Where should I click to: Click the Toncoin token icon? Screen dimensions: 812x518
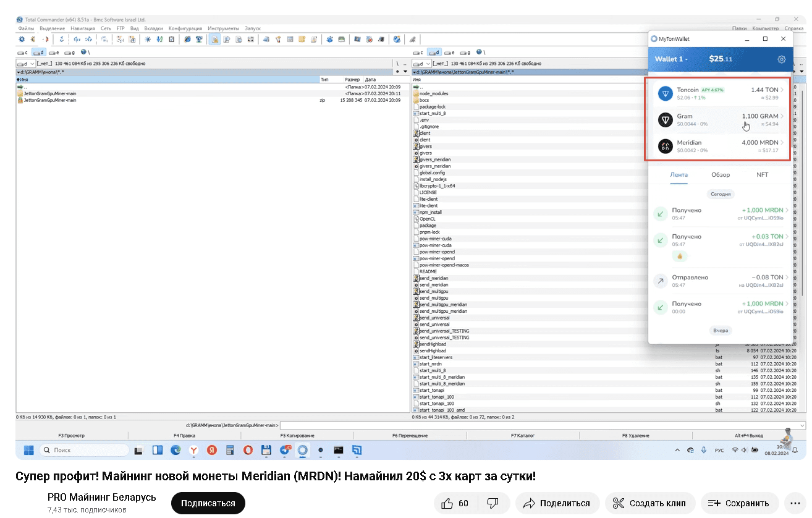click(665, 93)
